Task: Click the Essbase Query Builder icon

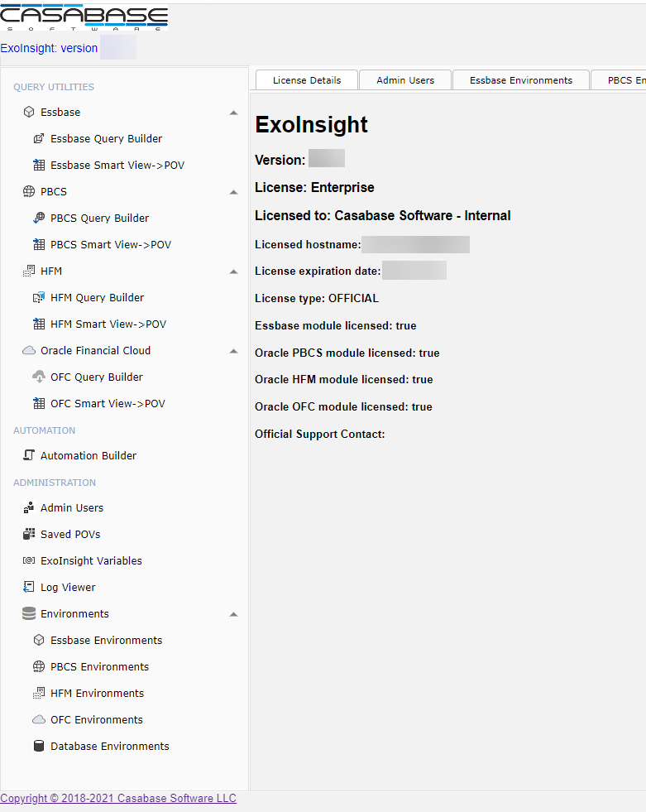Action: [x=39, y=138]
